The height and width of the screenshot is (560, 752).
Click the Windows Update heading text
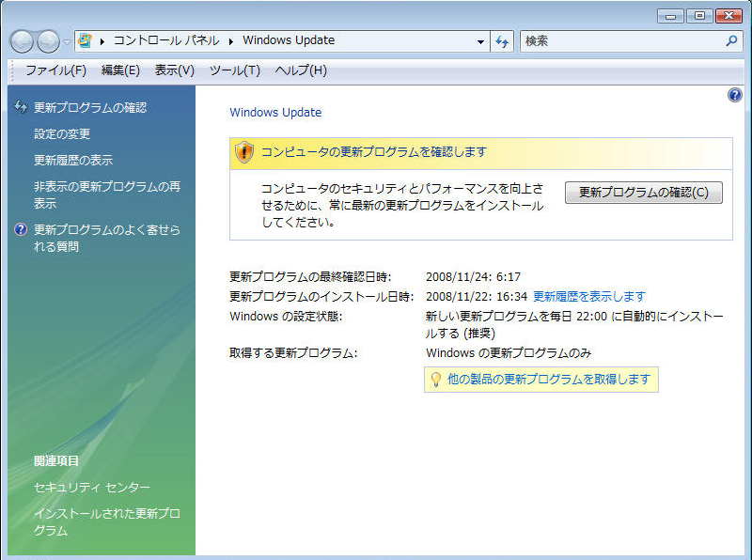point(275,112)
